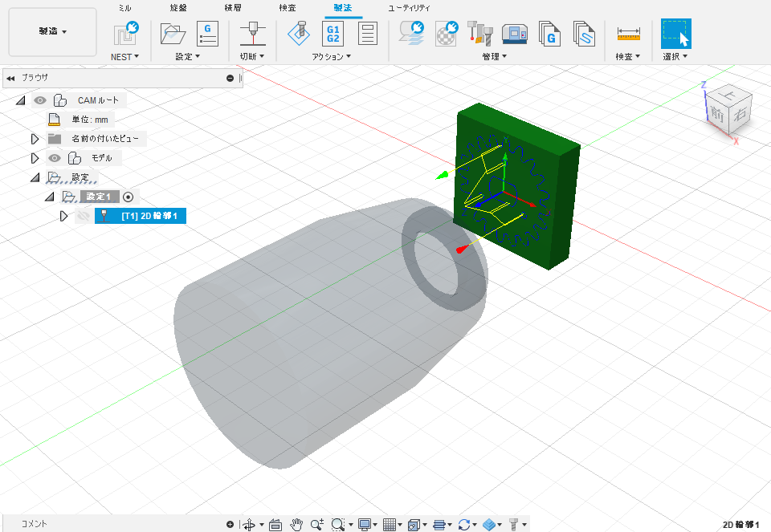The image size is (771, 532).
Task: Collapse the CAM ルート node
Action: [x=20, y=100]
